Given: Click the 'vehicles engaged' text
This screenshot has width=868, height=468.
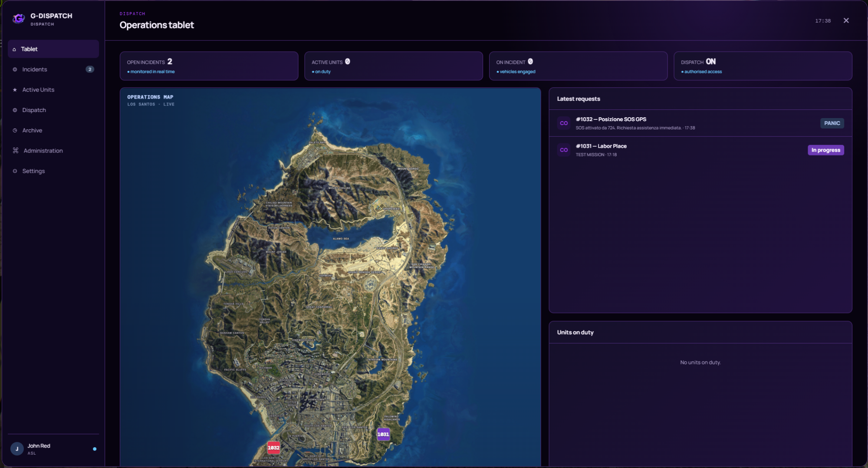Looking at the screenshot, I should (x=517, y=72).
